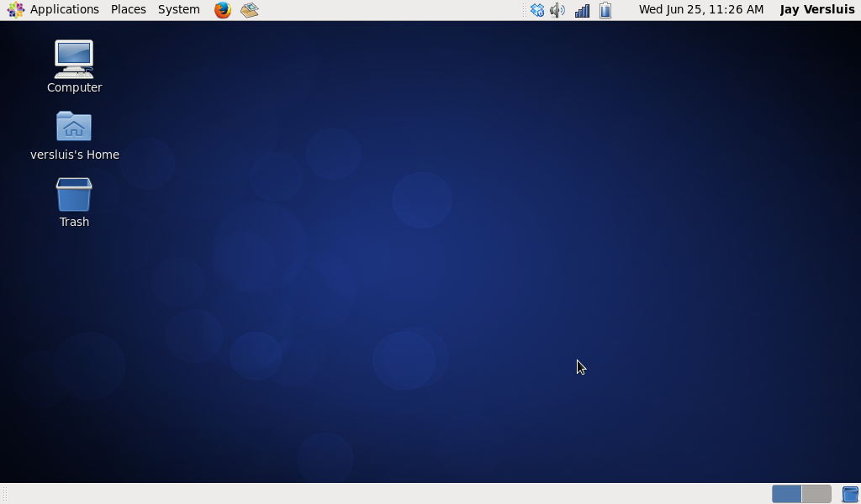
Task: Launch Firefox from the top panel
Action: click(x=222, y=10)
